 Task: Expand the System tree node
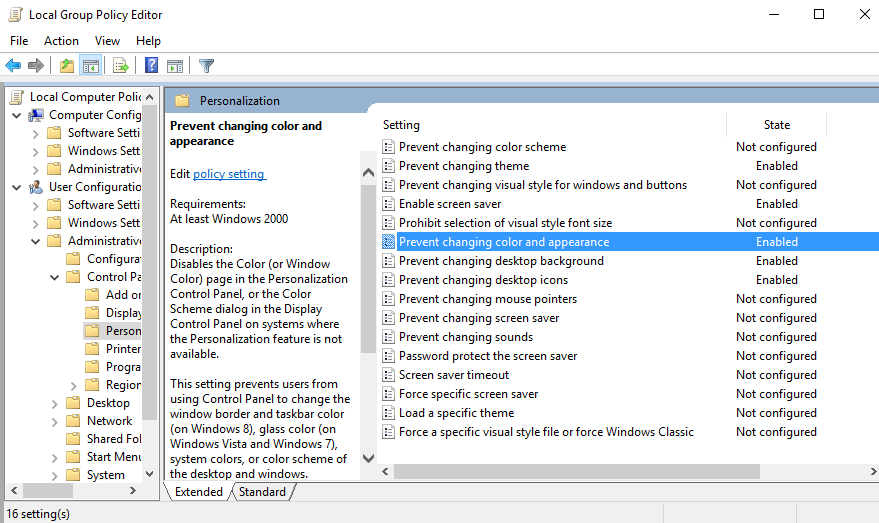pyautogui.click(x=55, y=475)
